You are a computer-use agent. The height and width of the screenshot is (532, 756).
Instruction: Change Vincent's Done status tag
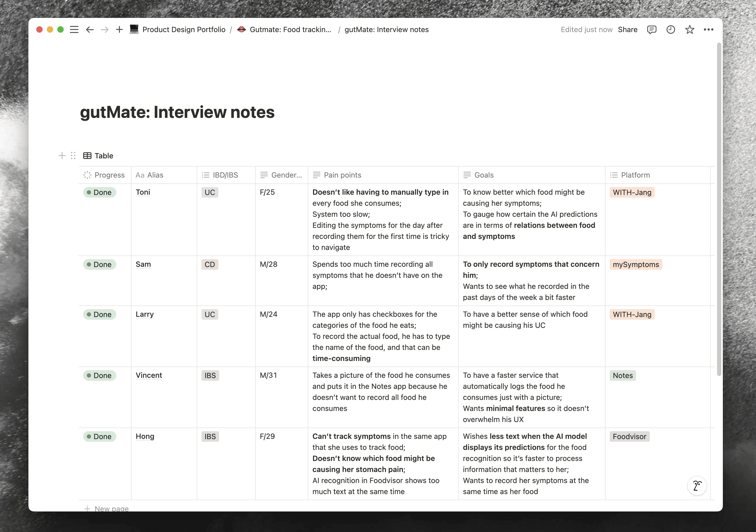pyautogui.click(x=99, y=375)
